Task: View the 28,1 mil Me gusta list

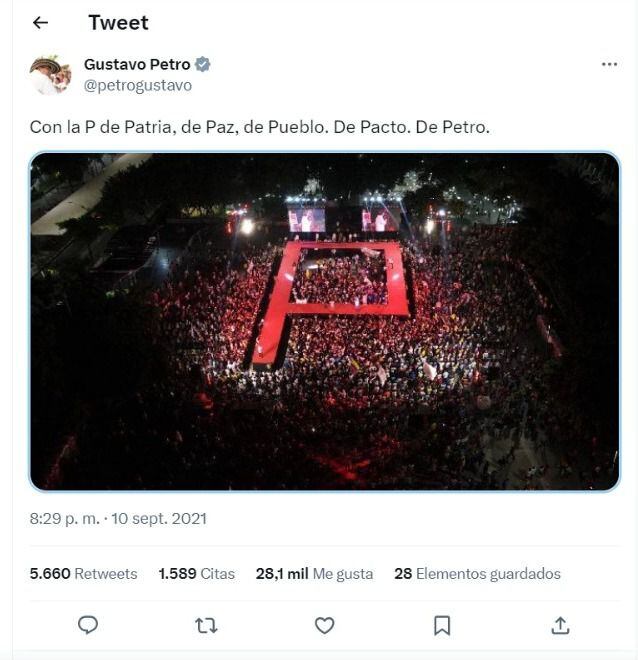Action: (x=314, y=574)
